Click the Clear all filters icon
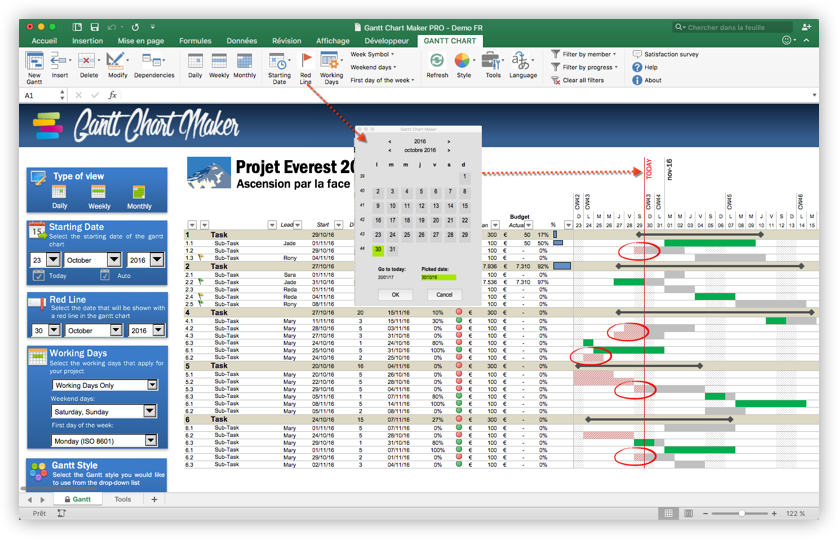The height and width of the screenshot is (548, 838). (556, 80)
